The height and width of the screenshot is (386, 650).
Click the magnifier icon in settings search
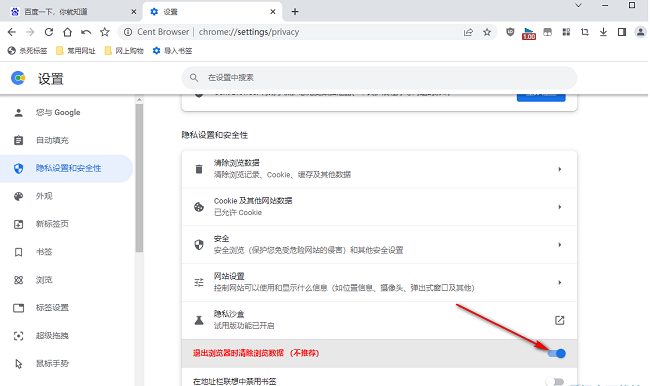(194, 78)
